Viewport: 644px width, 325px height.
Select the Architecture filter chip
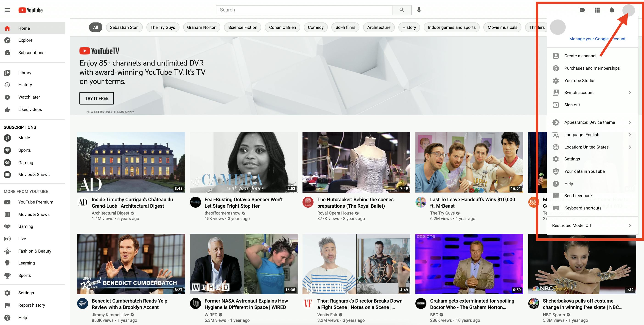point(379,28)
